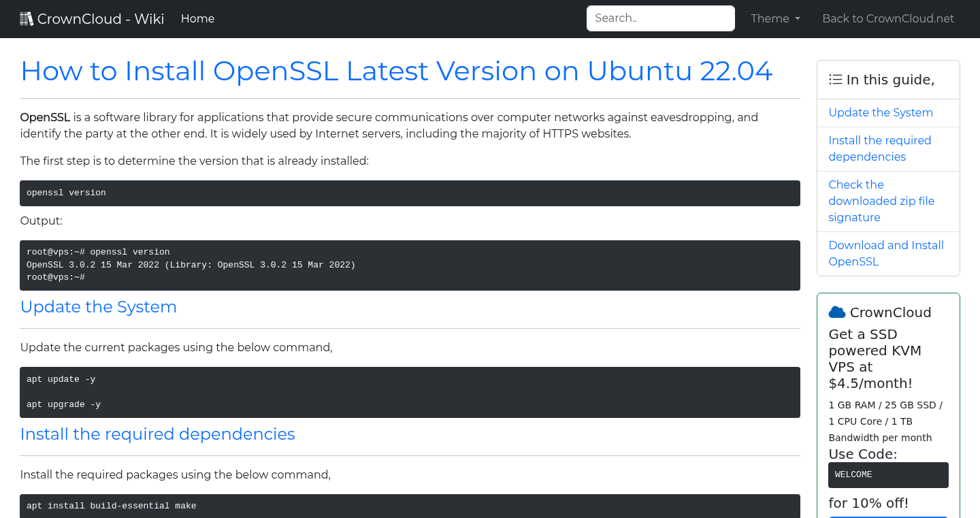Open "Download and Install OpenSSL" sidebar link
The height and width of the screenshot is (518, 980).
pyautogui.click(x=885, y=253)
